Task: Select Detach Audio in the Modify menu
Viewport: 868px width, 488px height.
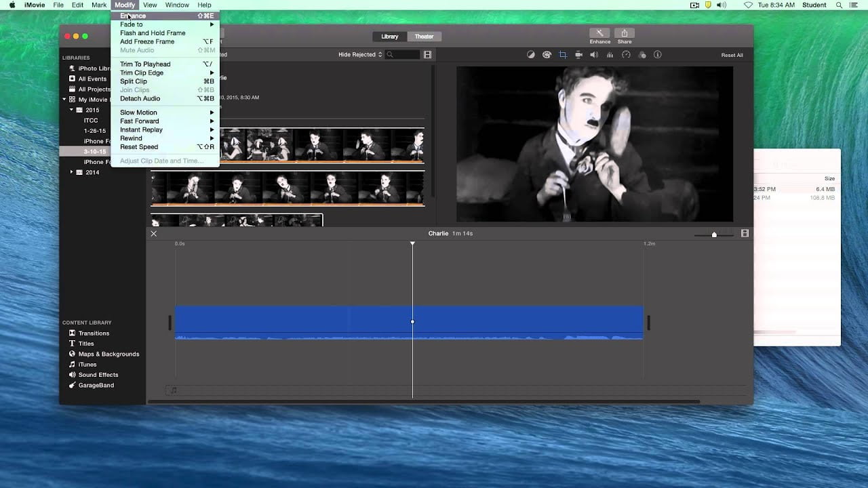Action: [140, 98]
